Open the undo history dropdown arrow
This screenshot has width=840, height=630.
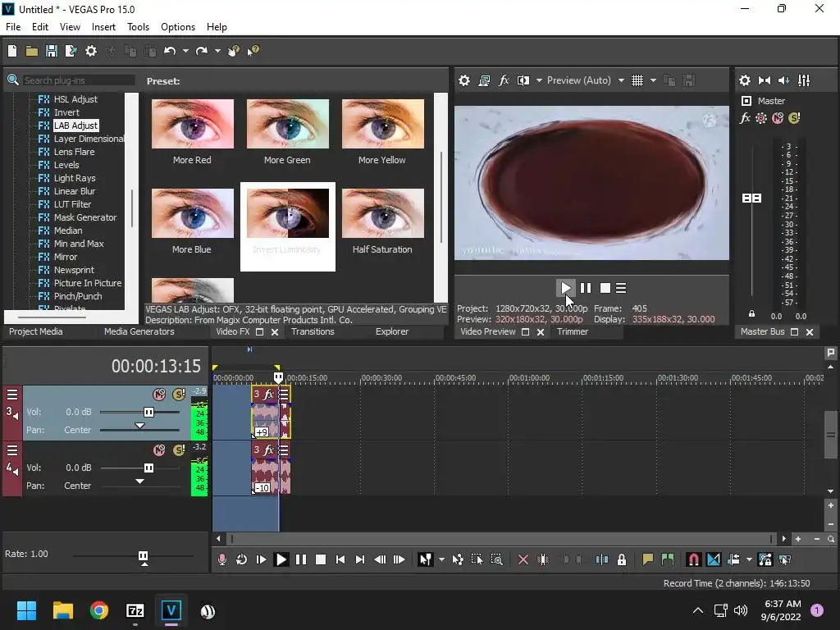click(x=185, y=51)
